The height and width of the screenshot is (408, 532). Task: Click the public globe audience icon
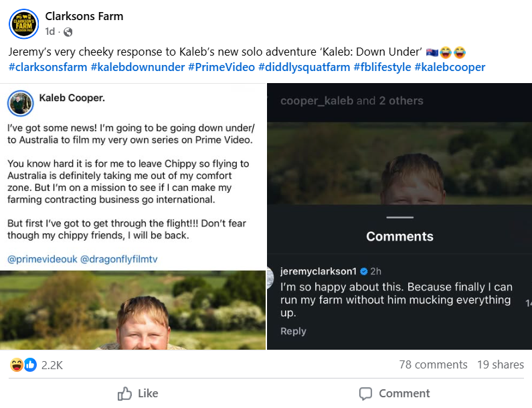[x=68, y=32]
